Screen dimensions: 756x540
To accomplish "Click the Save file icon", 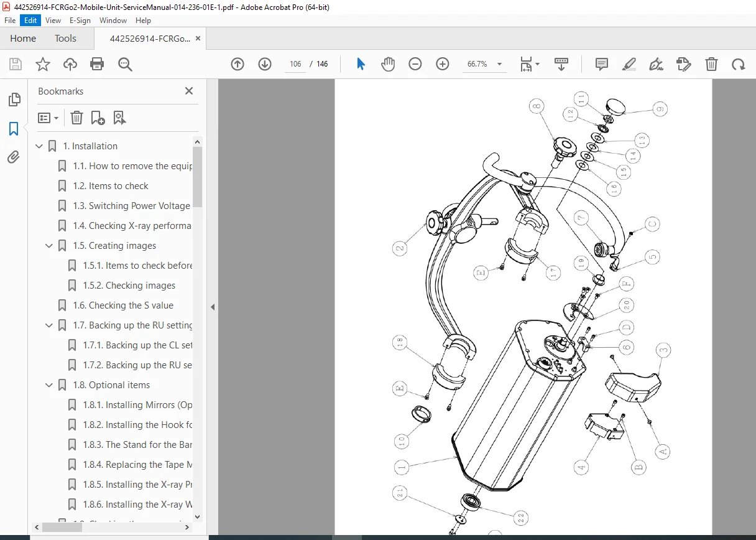I will coord(16,64).
